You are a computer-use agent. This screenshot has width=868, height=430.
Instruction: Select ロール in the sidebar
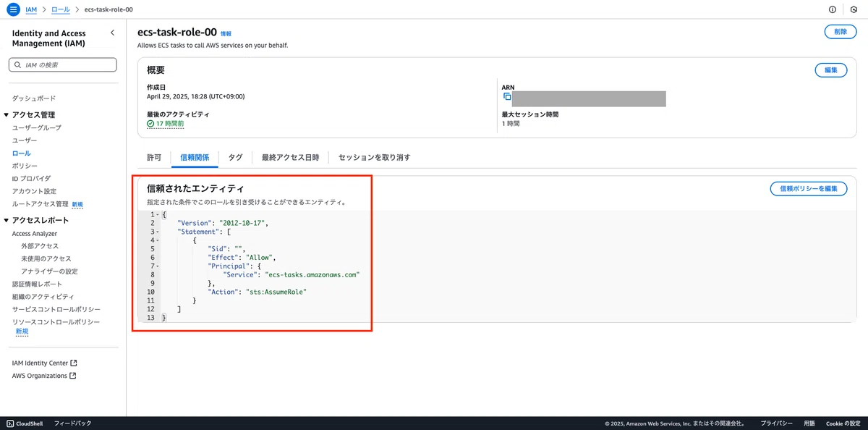(22, 153)
